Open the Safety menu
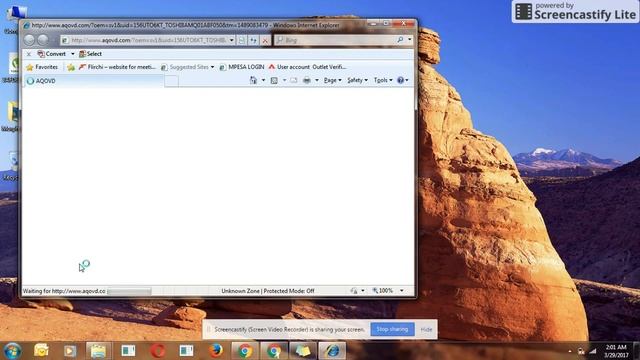The height and width of the screenshot is (360, 640). 358,80
